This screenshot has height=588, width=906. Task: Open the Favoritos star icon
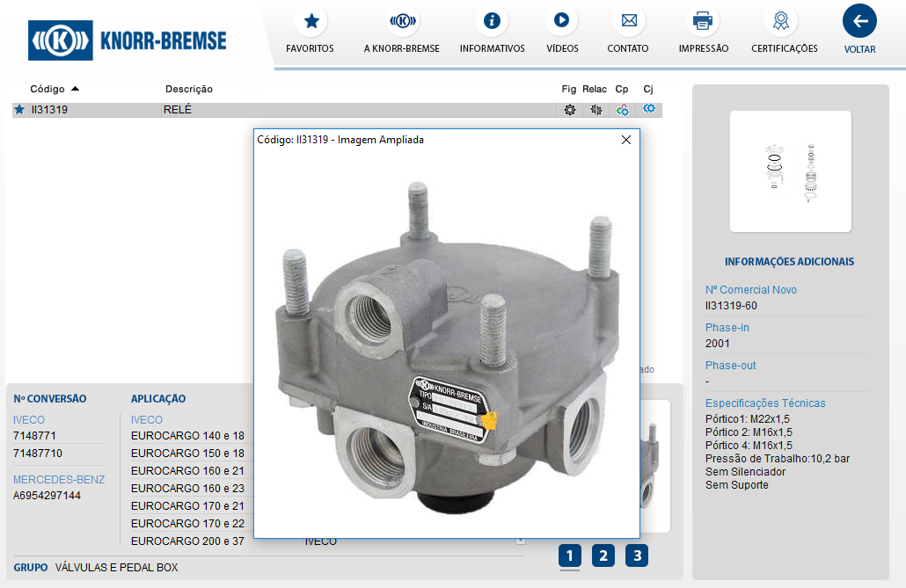(x=310, y=20)
